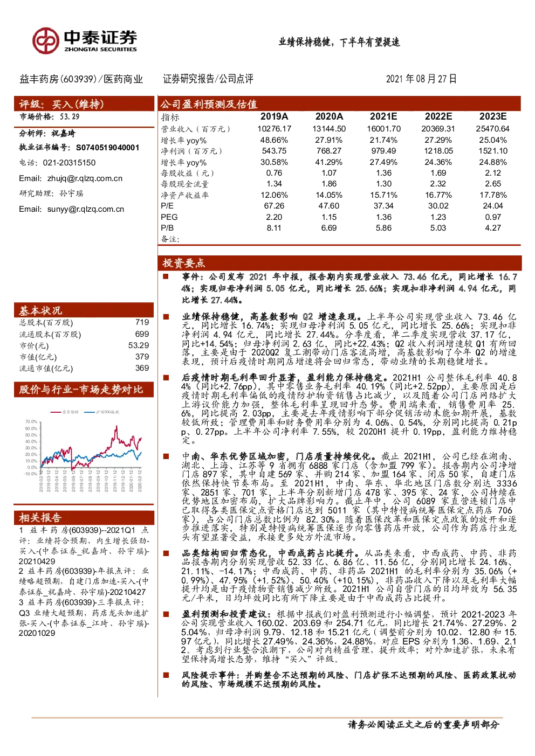Select 流通股本(百万股) value 699
Screen dimensions: 535x756
click(x=142, y=334)
